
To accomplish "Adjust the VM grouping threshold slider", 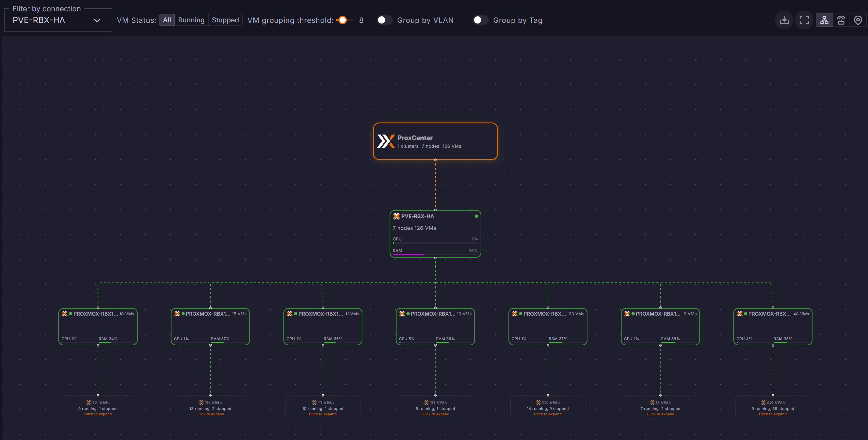I will (343, 20).
